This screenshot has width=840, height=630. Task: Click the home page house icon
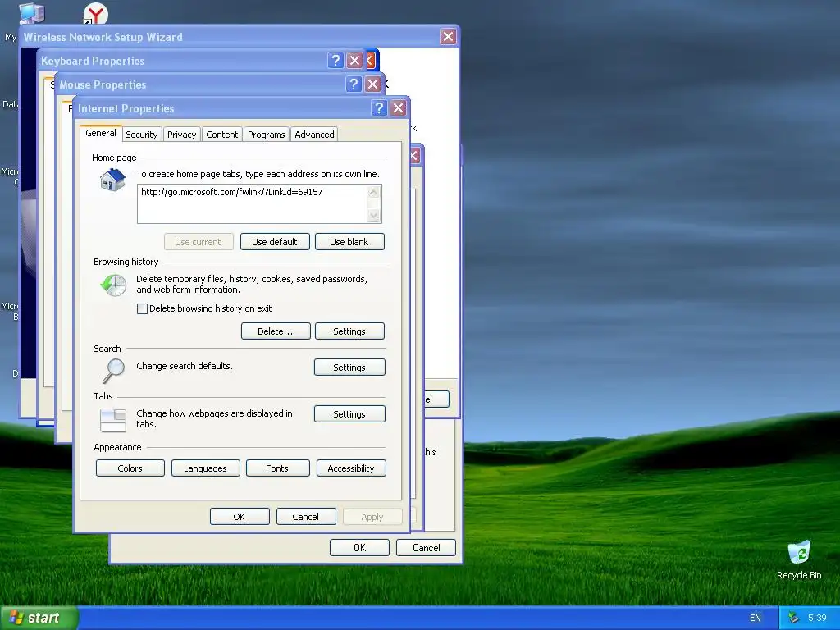coord(112,180)
